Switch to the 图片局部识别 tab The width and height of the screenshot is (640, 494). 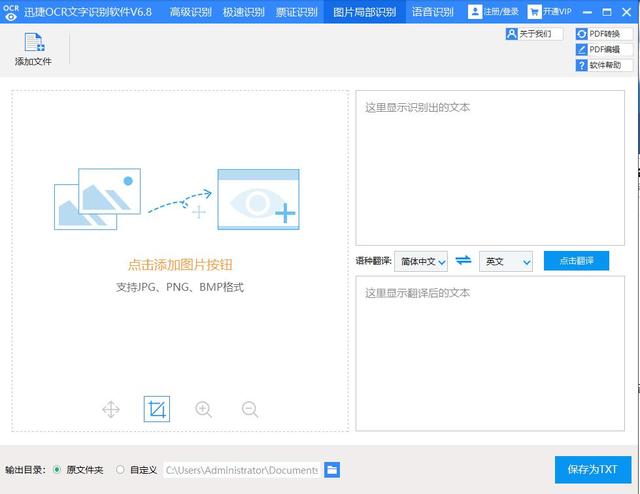point(364,12)
